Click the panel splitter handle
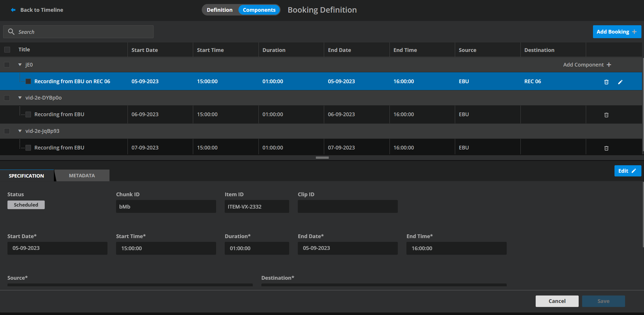 click(x=322, y=157)
